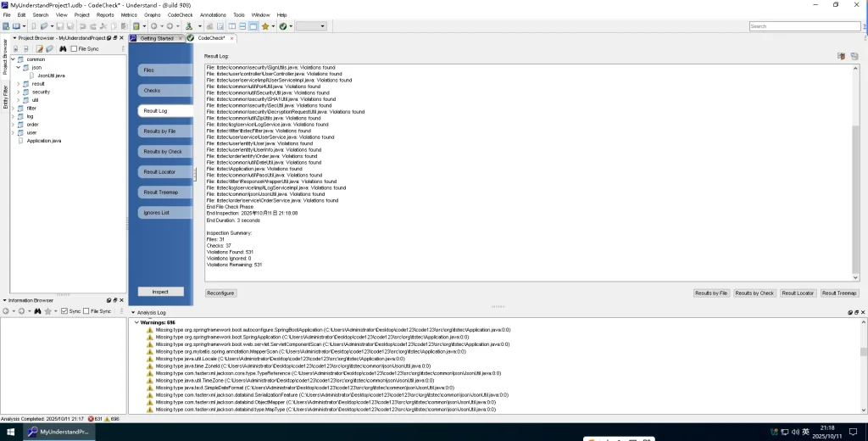Uncheck the Sync checkbox in Information Browser
The image size is (868, 441).
click(64, 311)
